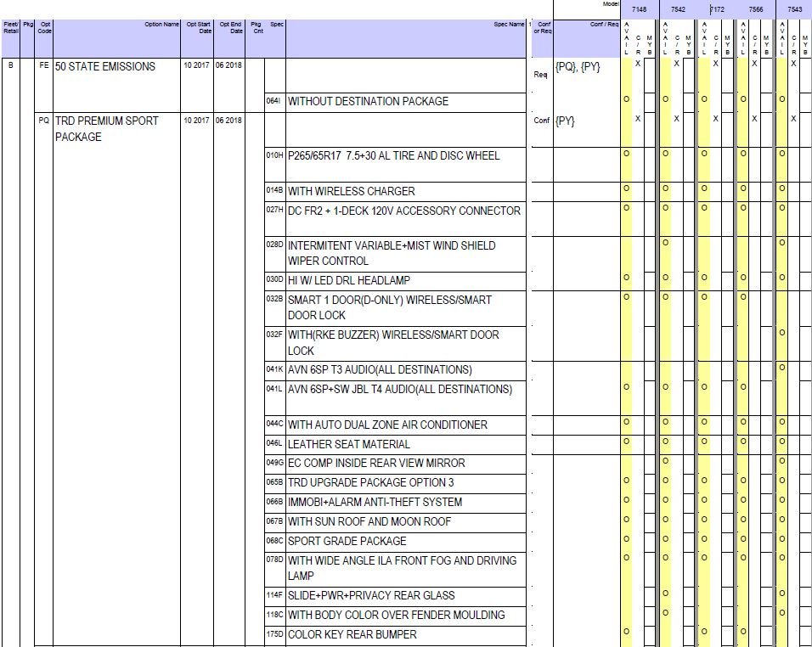
Task: Select 'WITH(RKE BUZZER) WIRELESS/SMART DOOR LOCK'
Action: point(393,343)
